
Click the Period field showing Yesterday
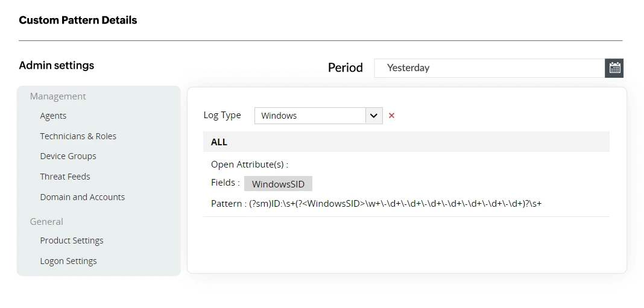pyautogui.click(x=489, y=68)
